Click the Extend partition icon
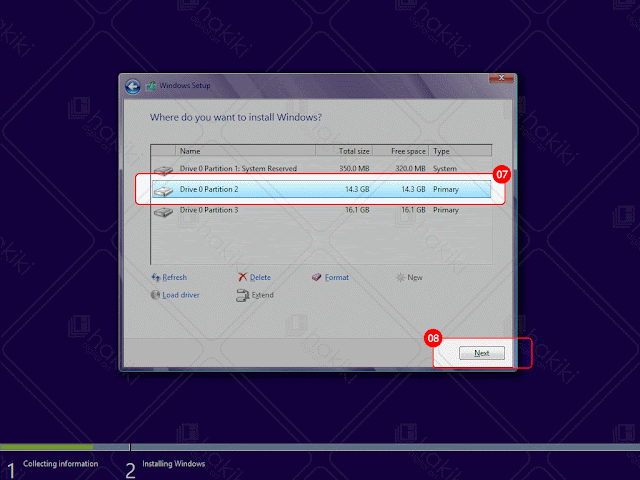The height and width of the screenshot is (480, 640). (x=243, y=295)
